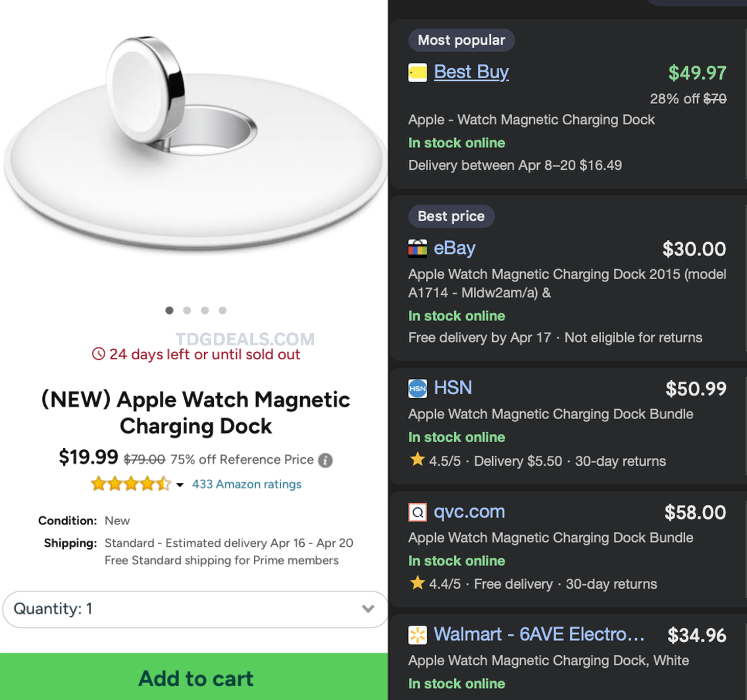The image size is (747, 700).
Task: Click the Best Buy store logo icon
Action: pyautogui.click(x=417, y=72)
